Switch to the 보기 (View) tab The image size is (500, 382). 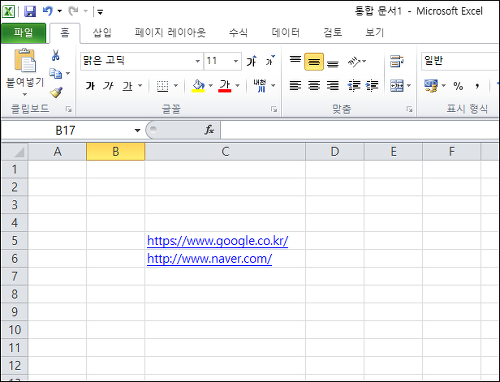[x=375, y=32]
